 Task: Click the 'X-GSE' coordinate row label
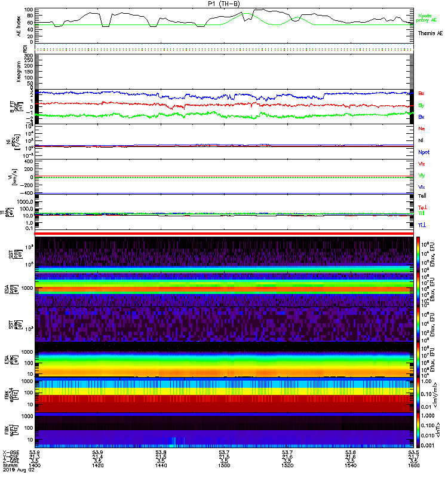[x=11, y=453]
